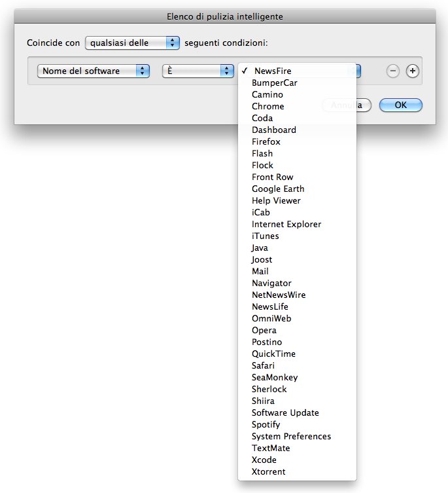Choose Navigator from the popup
This screenshot has width=448, height=493.
click(x=297, y=283)
